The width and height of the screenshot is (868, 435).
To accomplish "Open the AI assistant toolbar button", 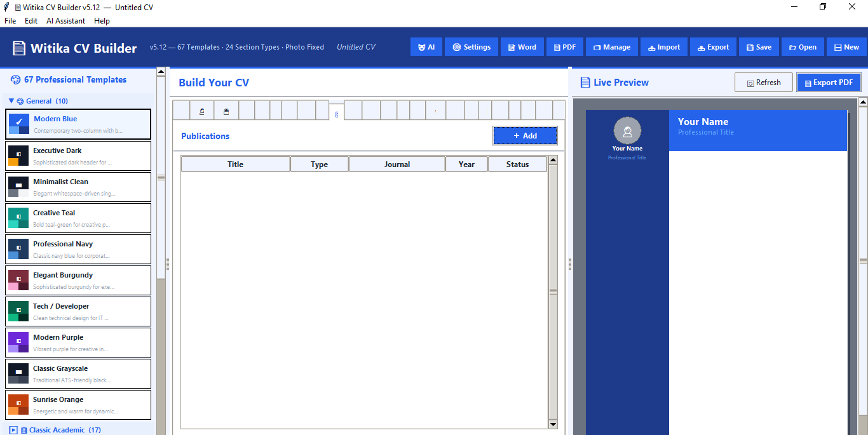I will pos(426,47).
